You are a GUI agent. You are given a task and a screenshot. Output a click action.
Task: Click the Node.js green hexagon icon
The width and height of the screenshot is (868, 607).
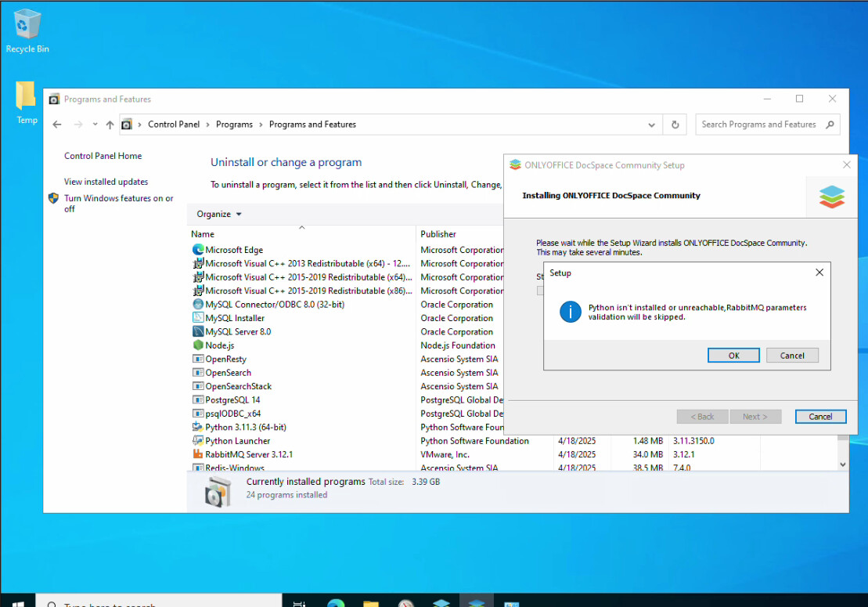click(x=197, y=345)
